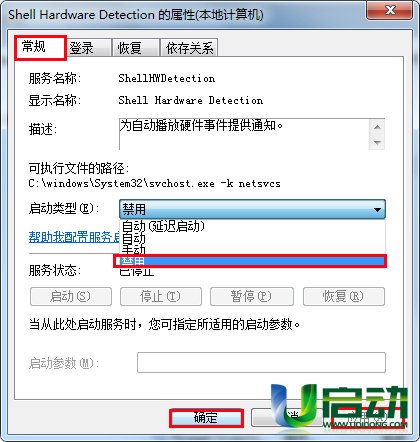Click inside the 启动参数 input field
420x442 pixels.
(x=261, y=362)
